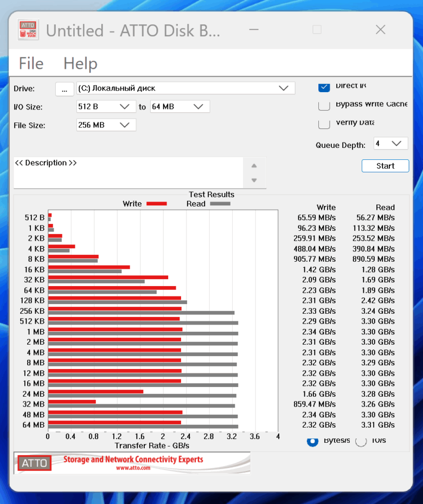Start the benchmark with Start button

(x=386, y=166)
